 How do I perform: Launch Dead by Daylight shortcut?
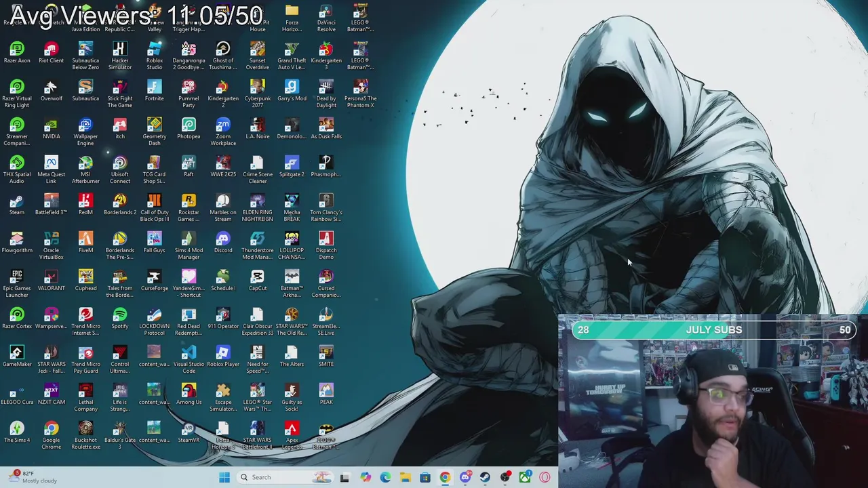coord(326,94)
